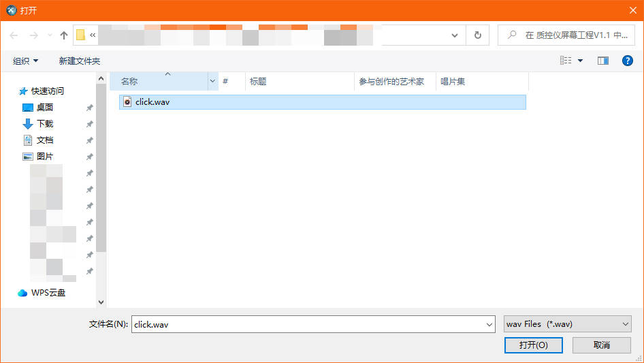Expand the file name suggestions dropdown
Screen dimensions: 644x363
tap(489, 325)
